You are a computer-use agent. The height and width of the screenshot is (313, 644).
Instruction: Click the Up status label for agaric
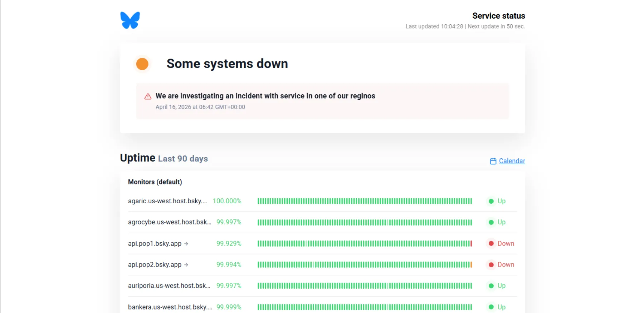(502, 201)
